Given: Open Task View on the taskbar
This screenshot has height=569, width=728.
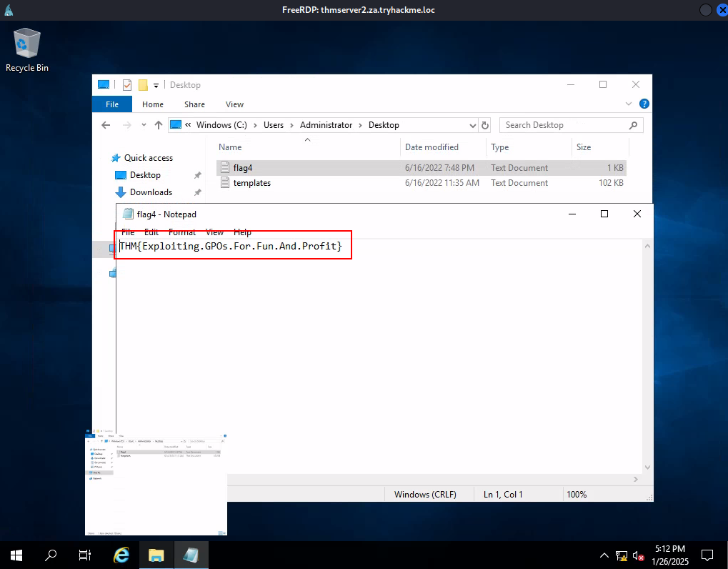Looking at the screenshot, I should click(x=85, y=555).
